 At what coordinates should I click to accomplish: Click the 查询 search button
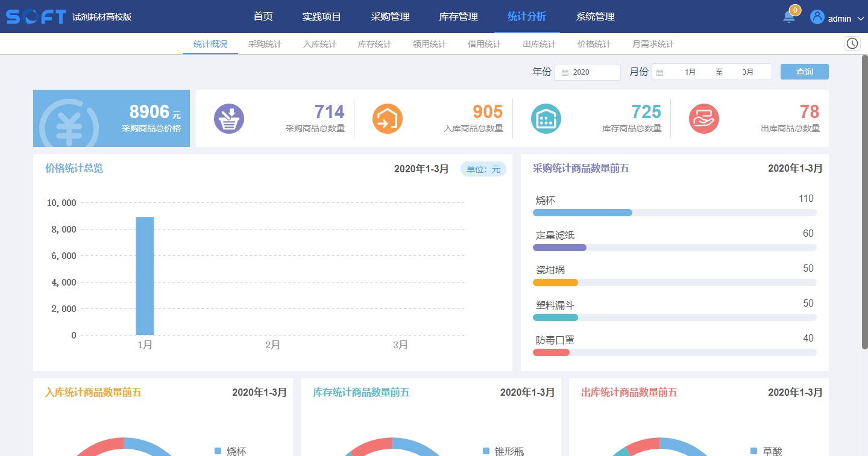[804, 71]
